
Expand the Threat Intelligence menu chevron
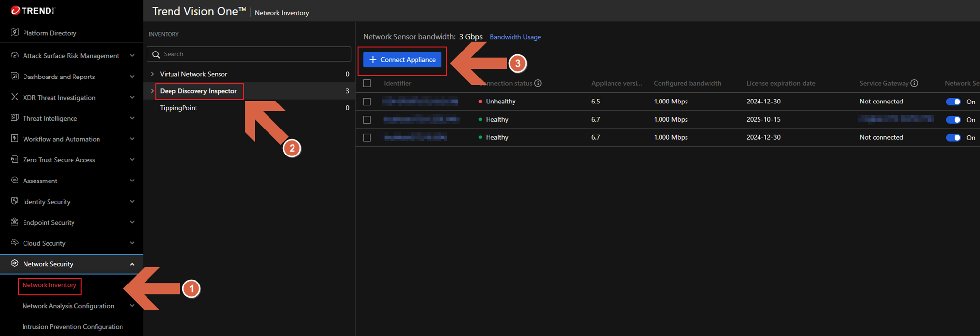coord(132,118)
